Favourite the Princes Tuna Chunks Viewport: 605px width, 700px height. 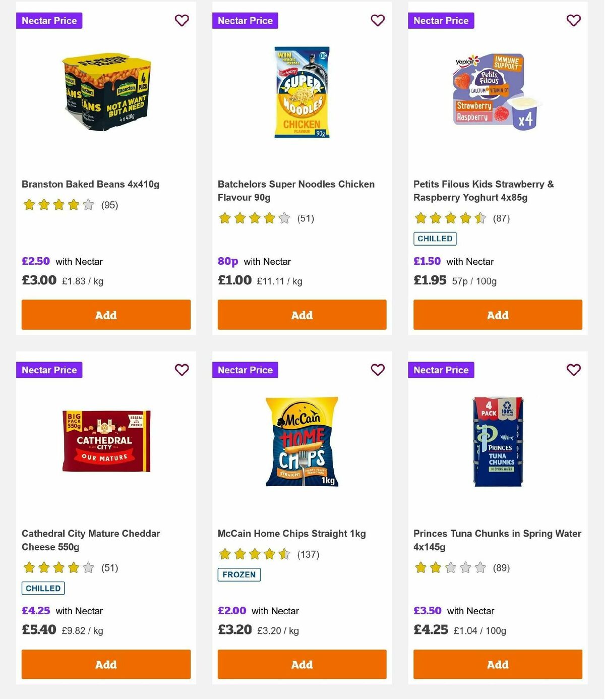click(573, 370)
